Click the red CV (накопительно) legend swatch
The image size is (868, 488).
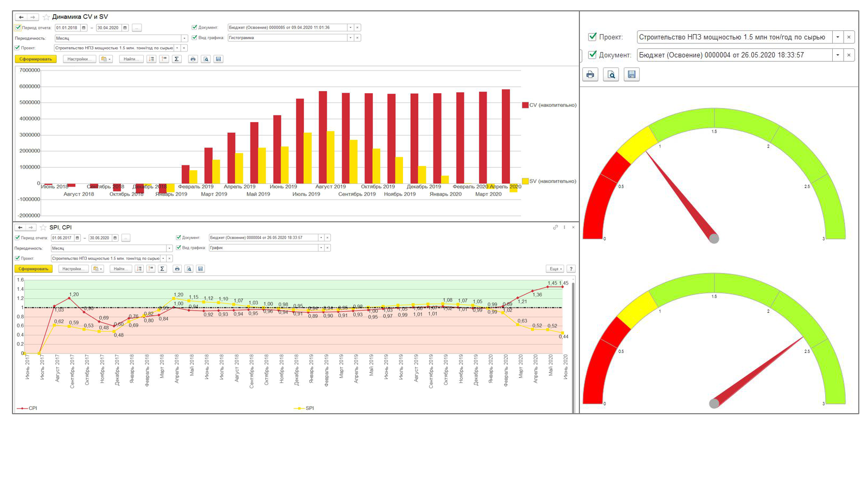pyautogui.click(x=525, y=105)
